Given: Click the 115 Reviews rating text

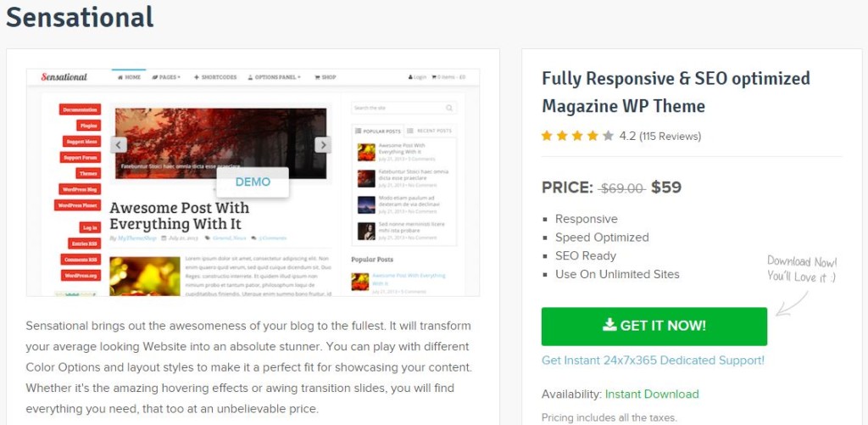Looking at the screenshot, I should [670, 136].
